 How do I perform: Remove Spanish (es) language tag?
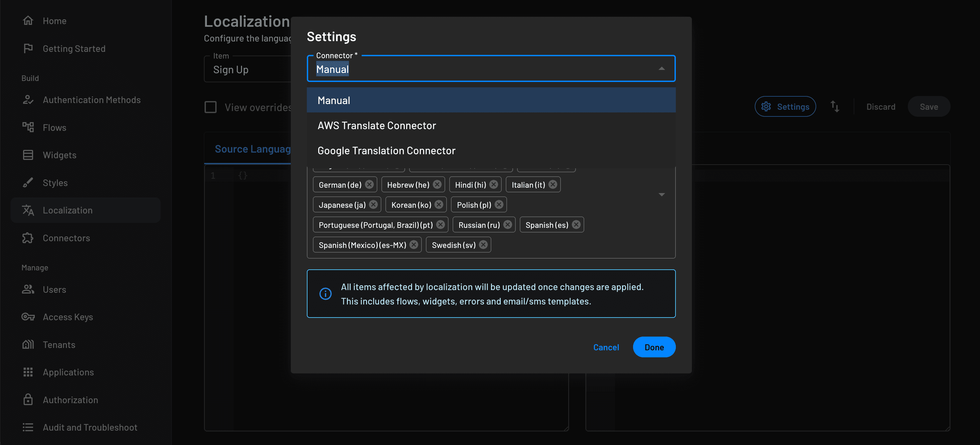[x=576, y=225]
